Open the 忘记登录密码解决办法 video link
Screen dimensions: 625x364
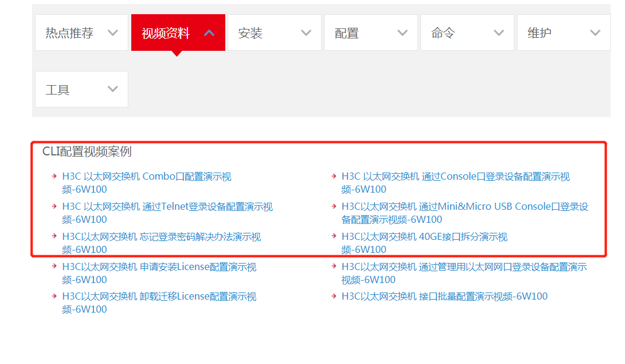(x=161, y=243)
